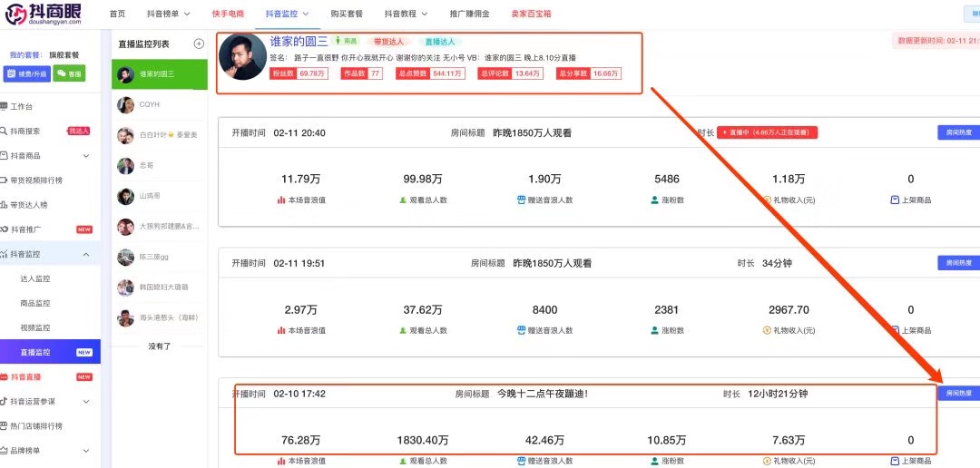Click the 海头港憨头 avatar
The image size is (980, 468).
pyautogui.click(x=125, y=318)
